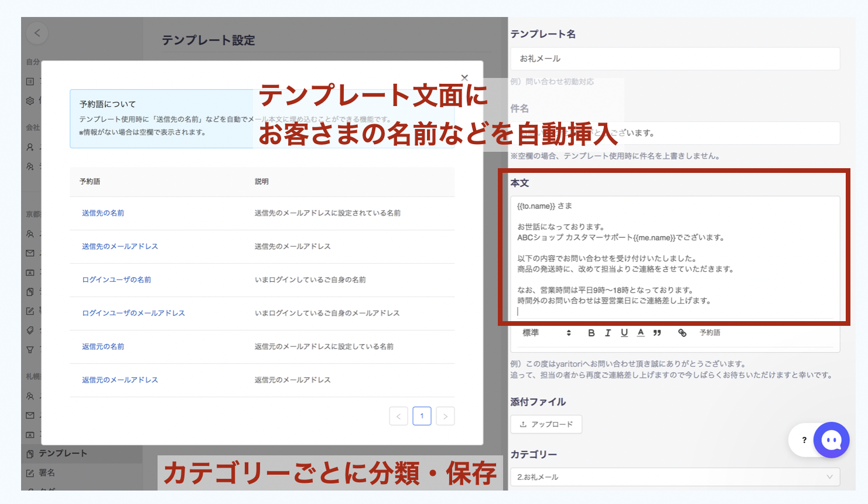Click the 送信先の名前 reserved word link
Screen dimensions: 868x504
(x=103, y=213)
